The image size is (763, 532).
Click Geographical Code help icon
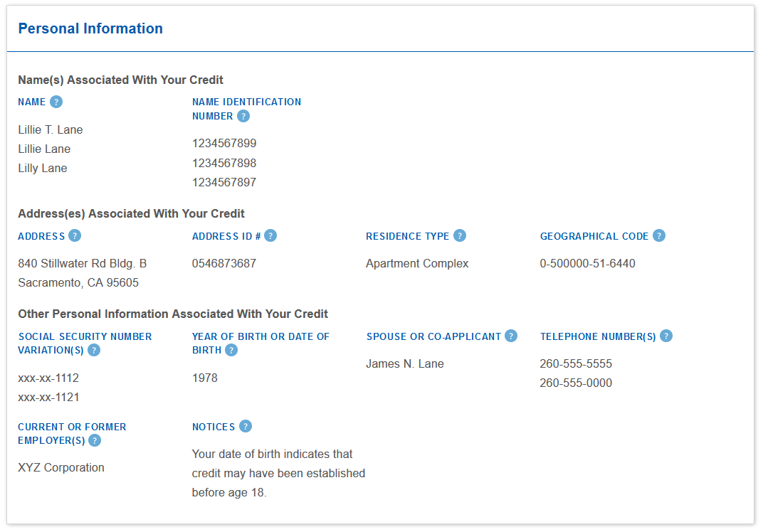point(659,235)
